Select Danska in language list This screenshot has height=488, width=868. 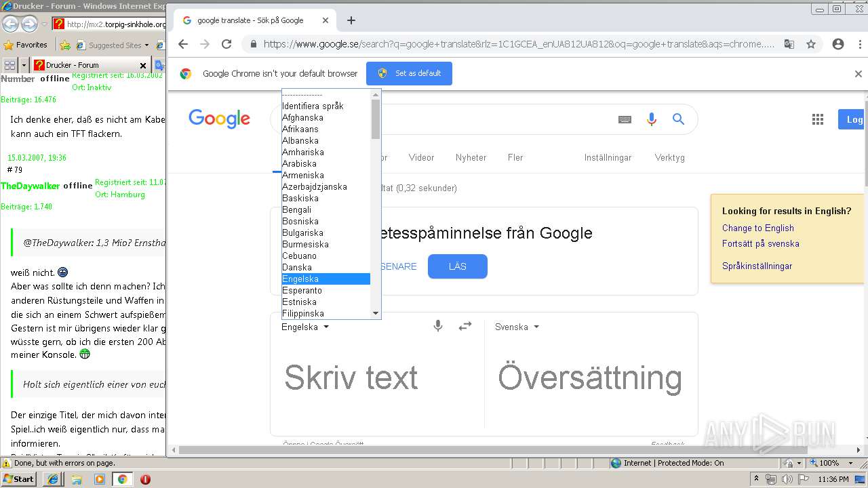click(326, 267)
